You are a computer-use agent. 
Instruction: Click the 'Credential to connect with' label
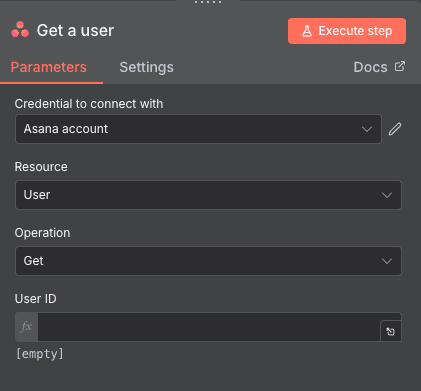tap(89, 104)
